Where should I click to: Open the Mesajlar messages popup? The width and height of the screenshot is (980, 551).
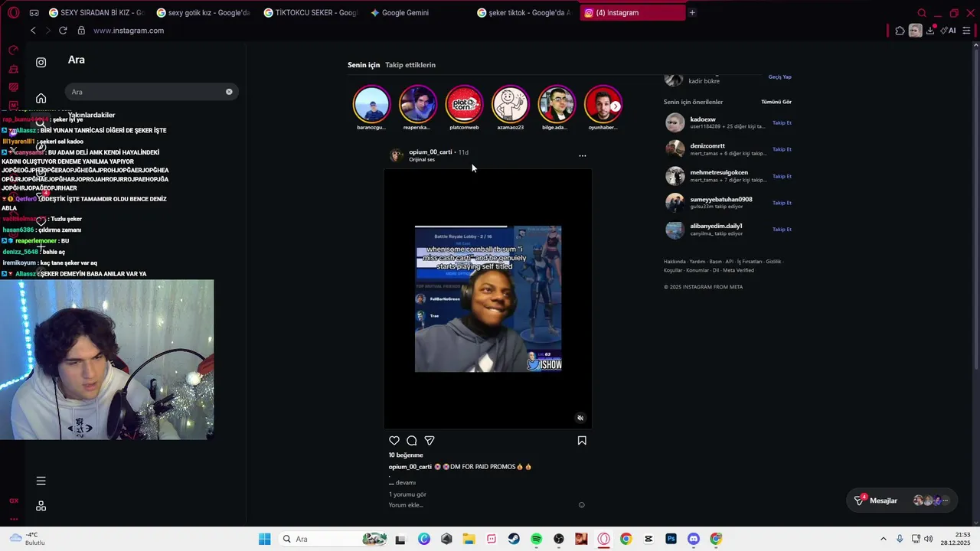[903, 500]
